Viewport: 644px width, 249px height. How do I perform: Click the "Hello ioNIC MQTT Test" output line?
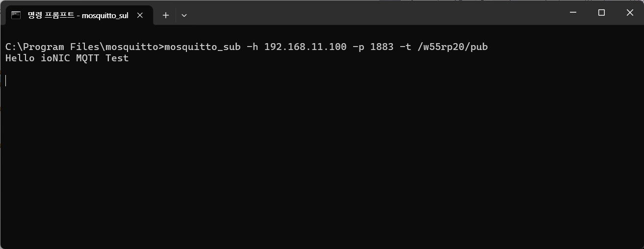pyautogui.click(x=67, y=58)
